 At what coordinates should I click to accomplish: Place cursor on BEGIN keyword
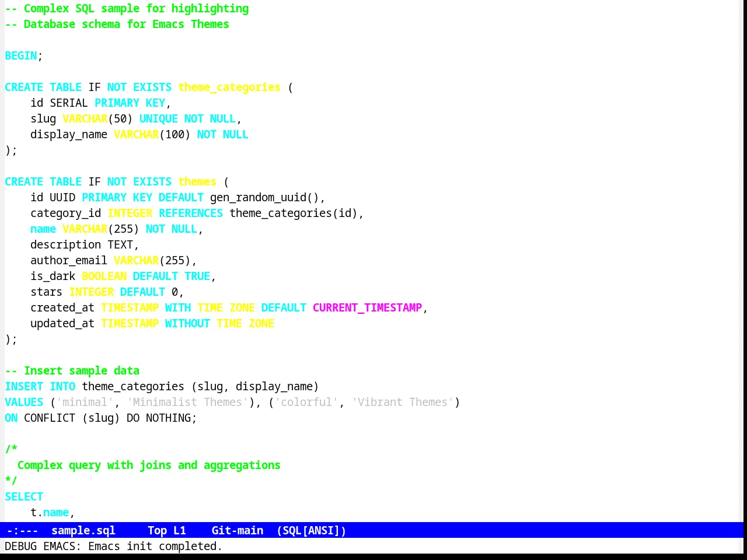(21, 55)
